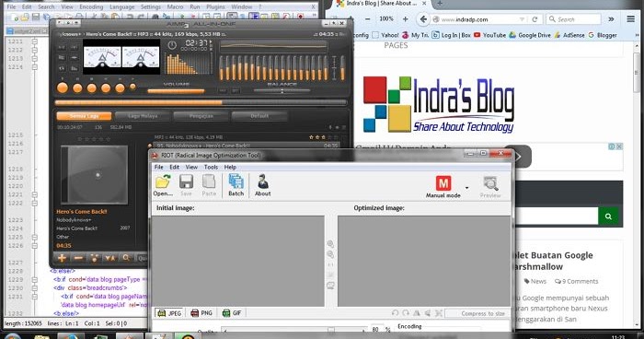Screen dimensions: 644x339
Task: Toggle fold marker at line 1225
Action: (35, 237)
